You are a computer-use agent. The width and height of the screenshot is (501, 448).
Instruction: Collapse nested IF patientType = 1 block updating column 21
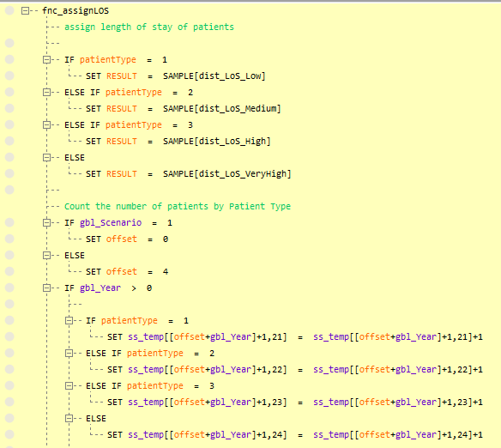point(69,320)
